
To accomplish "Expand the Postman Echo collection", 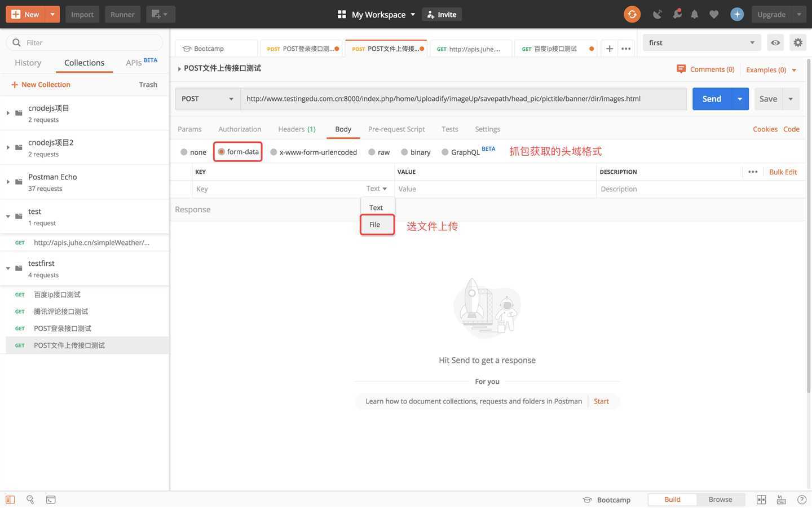I will (x=8, y=182).
